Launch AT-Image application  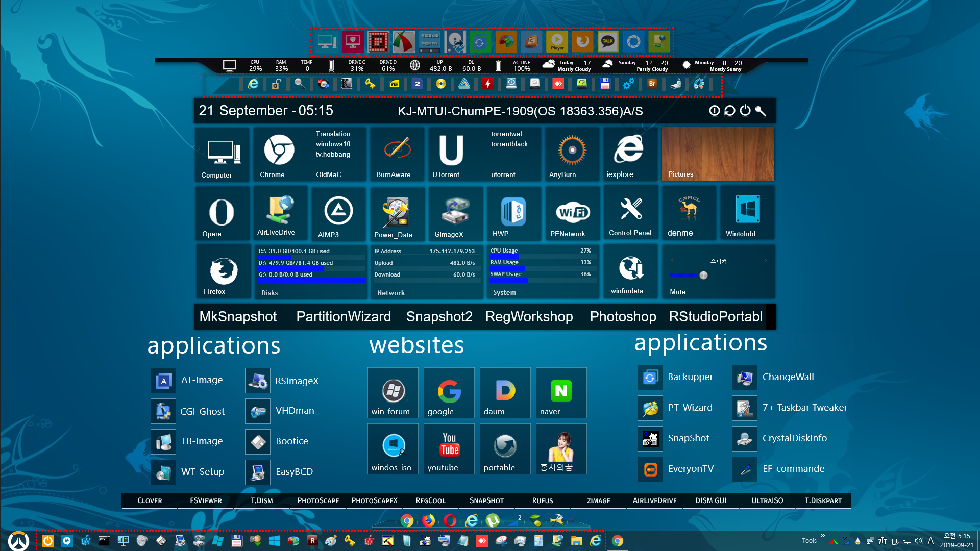pos(187,381)
